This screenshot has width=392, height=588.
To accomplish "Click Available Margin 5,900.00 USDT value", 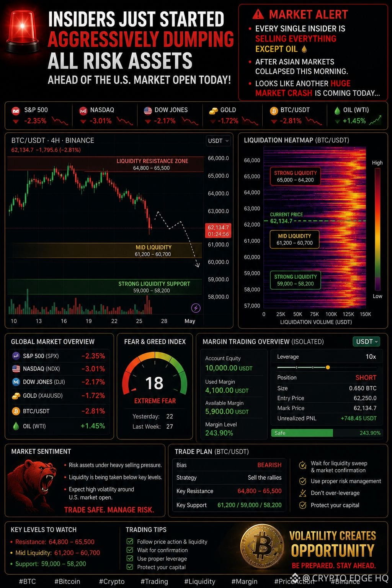I will (x=227, y=412).
